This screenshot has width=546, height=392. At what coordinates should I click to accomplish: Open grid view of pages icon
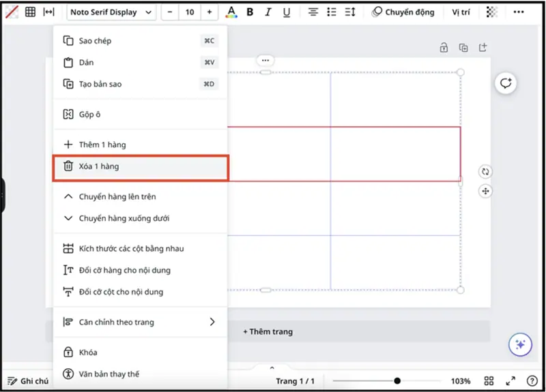[489, 381]
